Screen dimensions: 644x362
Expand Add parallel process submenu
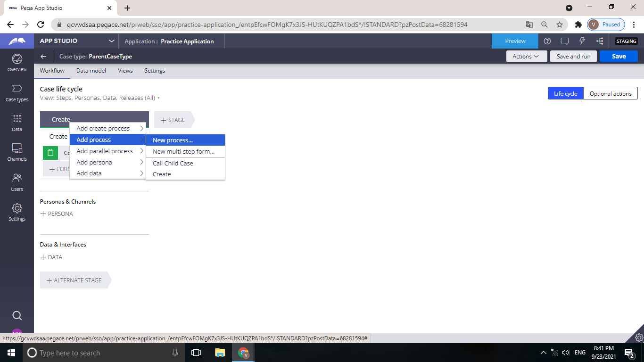(107, 151)
